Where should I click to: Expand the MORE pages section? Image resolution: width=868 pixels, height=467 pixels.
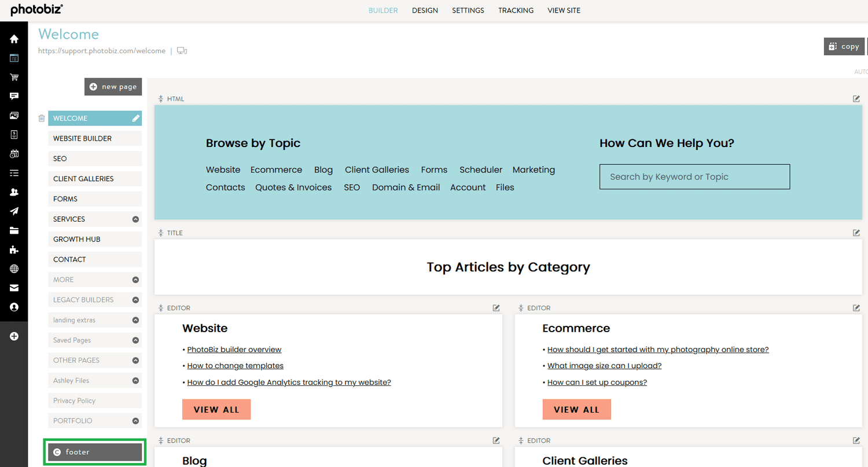pyautogui.click(x=134, y=280)
